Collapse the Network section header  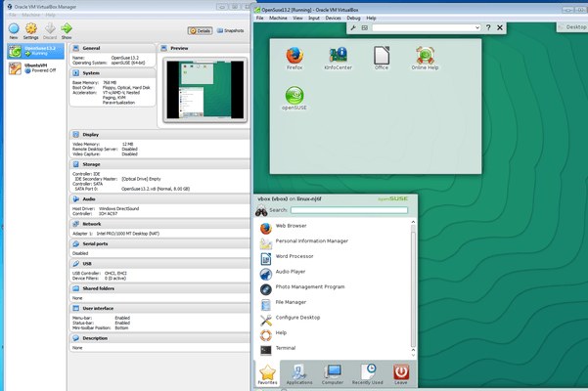point(159,224)
